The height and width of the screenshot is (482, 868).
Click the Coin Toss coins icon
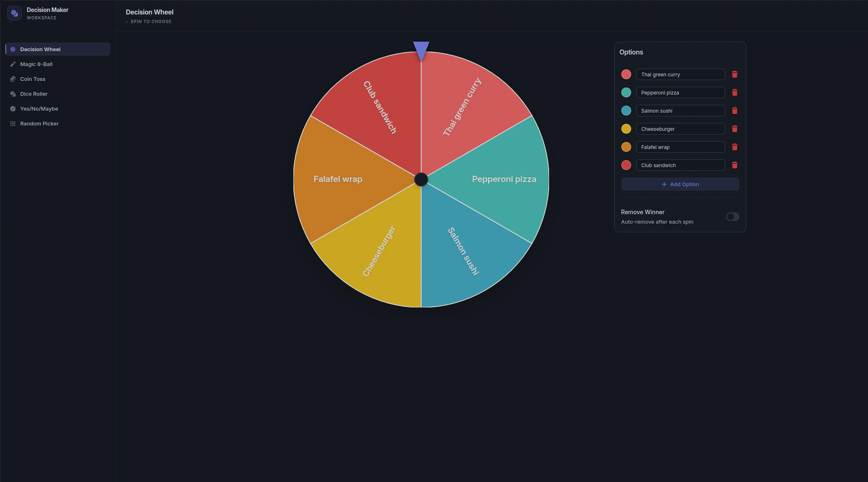(x=13, y=79)
